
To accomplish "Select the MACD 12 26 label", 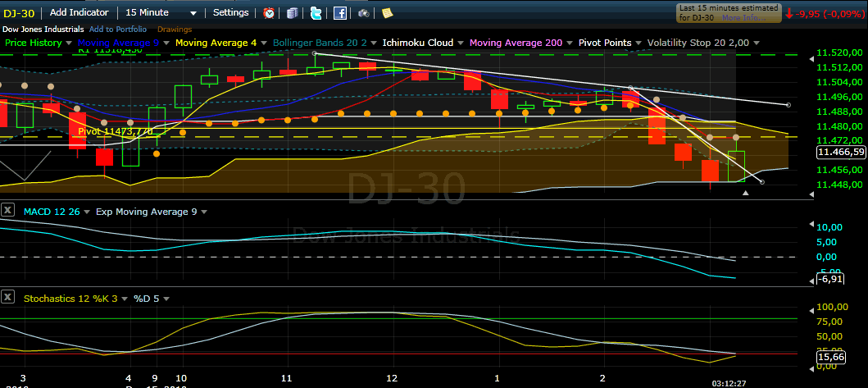I will point(52,212).
